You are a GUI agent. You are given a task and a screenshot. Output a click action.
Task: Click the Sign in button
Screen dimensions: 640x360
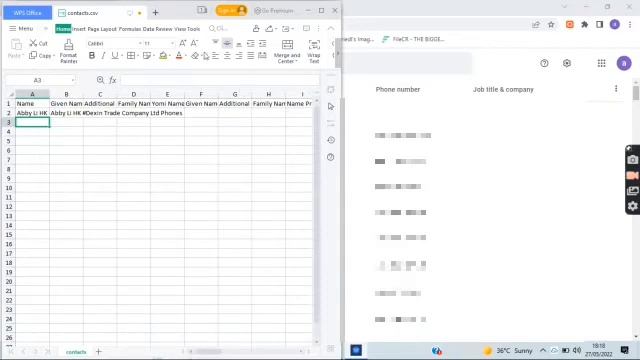click(231, 11)
